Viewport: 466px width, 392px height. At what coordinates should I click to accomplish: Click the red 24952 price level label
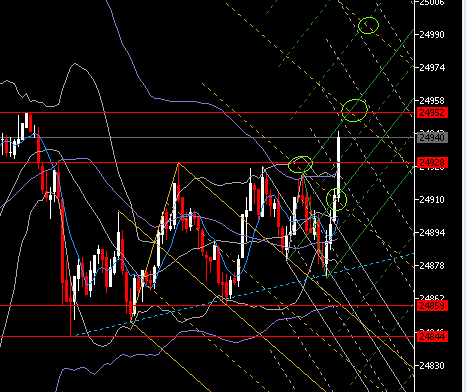tap(432, 113)
